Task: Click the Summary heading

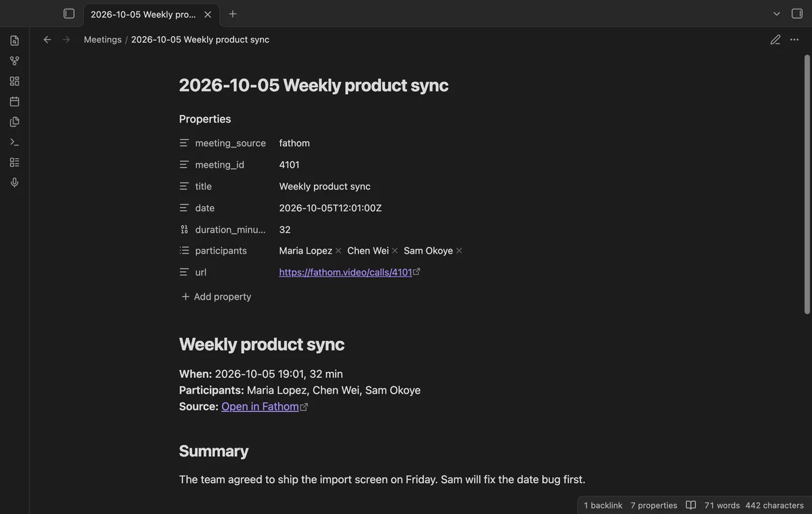Action: click(x=214, y=451)
